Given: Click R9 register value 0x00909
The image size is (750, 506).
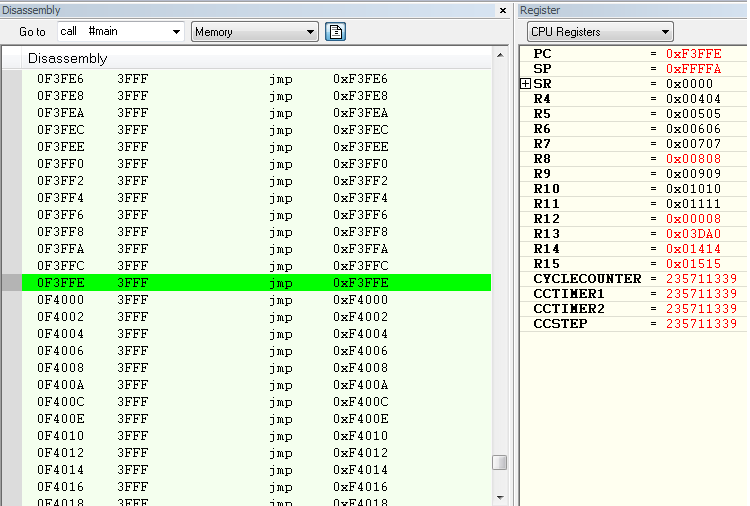Looking at the screenshot, I should pyautogui.click(x=694, y=174).
